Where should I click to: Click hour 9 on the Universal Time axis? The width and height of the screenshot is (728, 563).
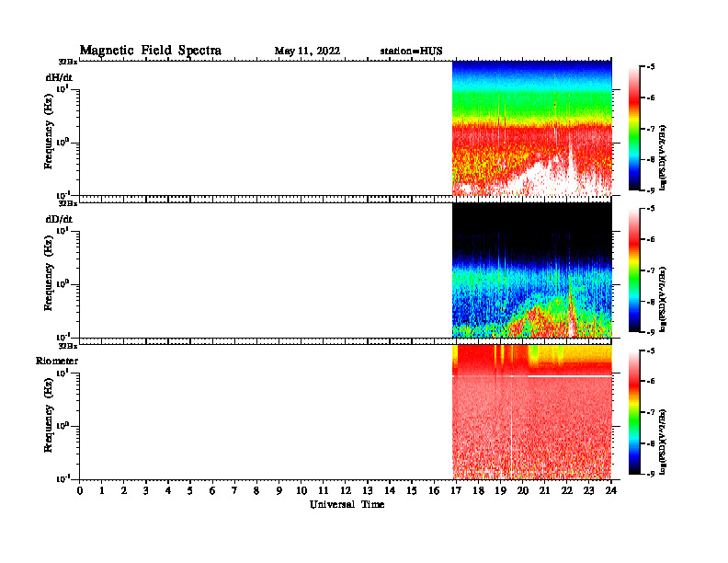pyautogui.click(x=279, y=491)
